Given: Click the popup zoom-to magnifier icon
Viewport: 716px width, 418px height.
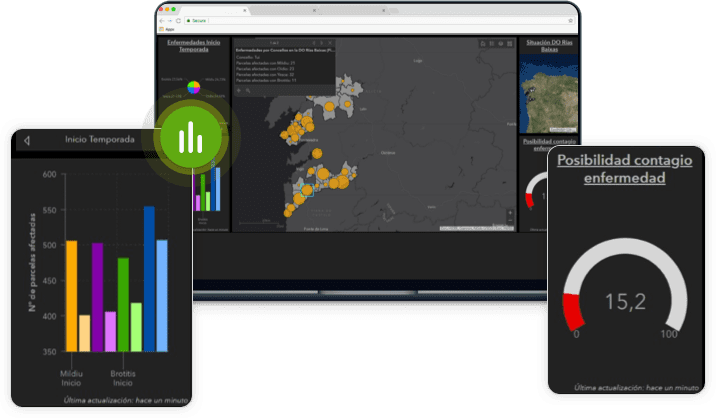Looking at the screenshot, I should pos(248,90).
